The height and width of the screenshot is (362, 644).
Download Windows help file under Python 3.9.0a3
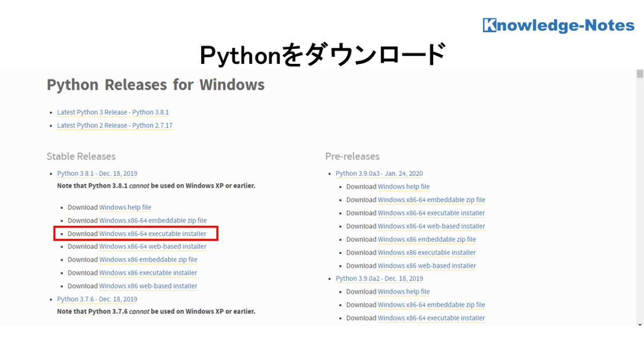point(404,187)
